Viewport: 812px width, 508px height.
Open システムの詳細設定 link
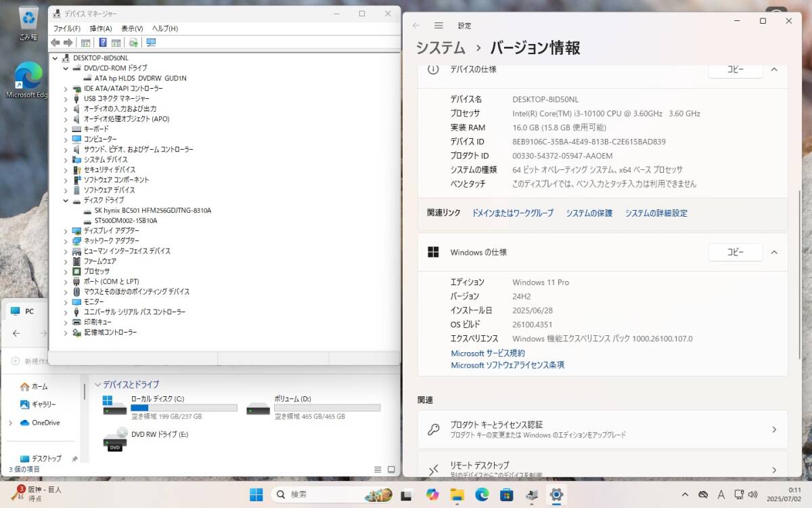click(x=656, y=213)
